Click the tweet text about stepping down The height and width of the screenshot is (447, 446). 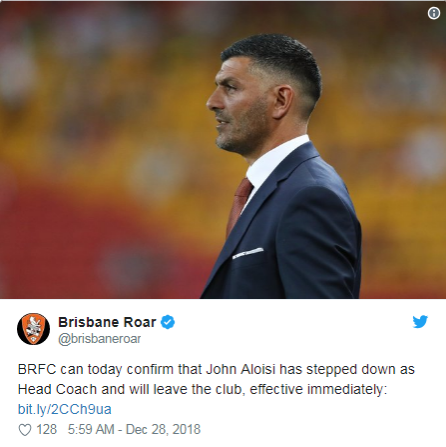click(x=216, y=379)
